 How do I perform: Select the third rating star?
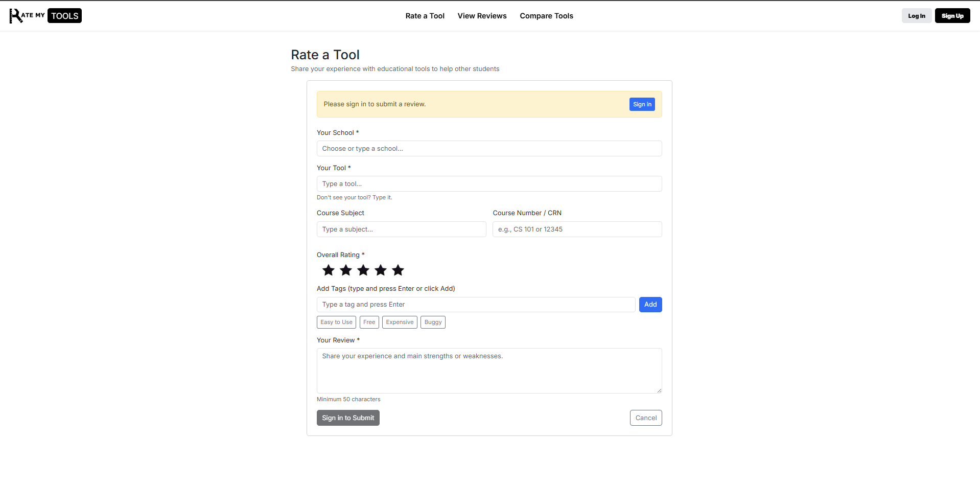point(363,270)
